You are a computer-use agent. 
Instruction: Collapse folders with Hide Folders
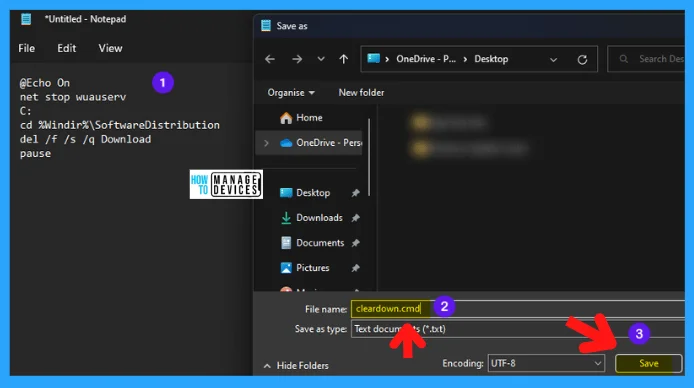tap(297, 365)
